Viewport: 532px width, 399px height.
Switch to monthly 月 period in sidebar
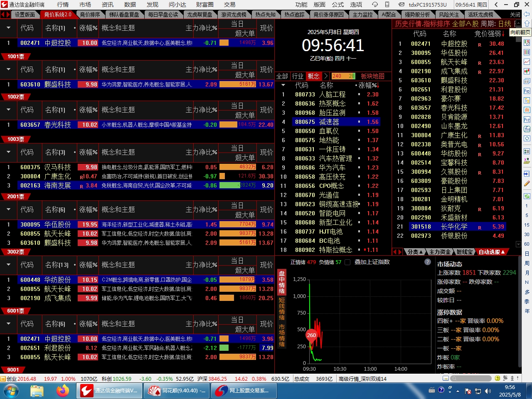[527, 273]
